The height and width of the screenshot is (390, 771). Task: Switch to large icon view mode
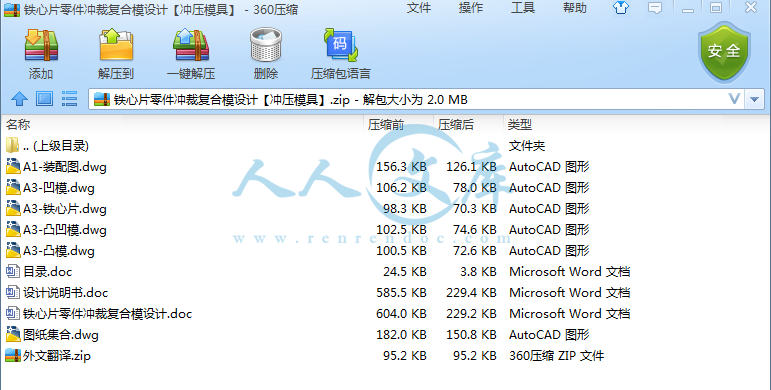click(x=44, y=99)
